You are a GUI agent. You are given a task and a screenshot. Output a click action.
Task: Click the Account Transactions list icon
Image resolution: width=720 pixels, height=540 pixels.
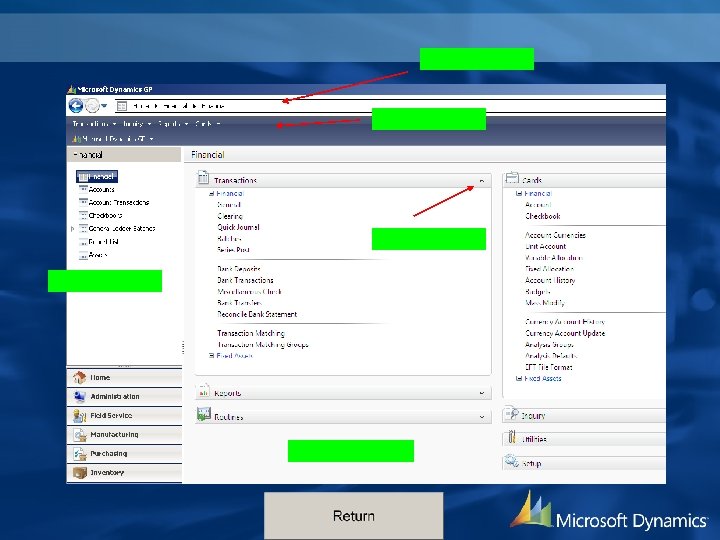point(83,202)
